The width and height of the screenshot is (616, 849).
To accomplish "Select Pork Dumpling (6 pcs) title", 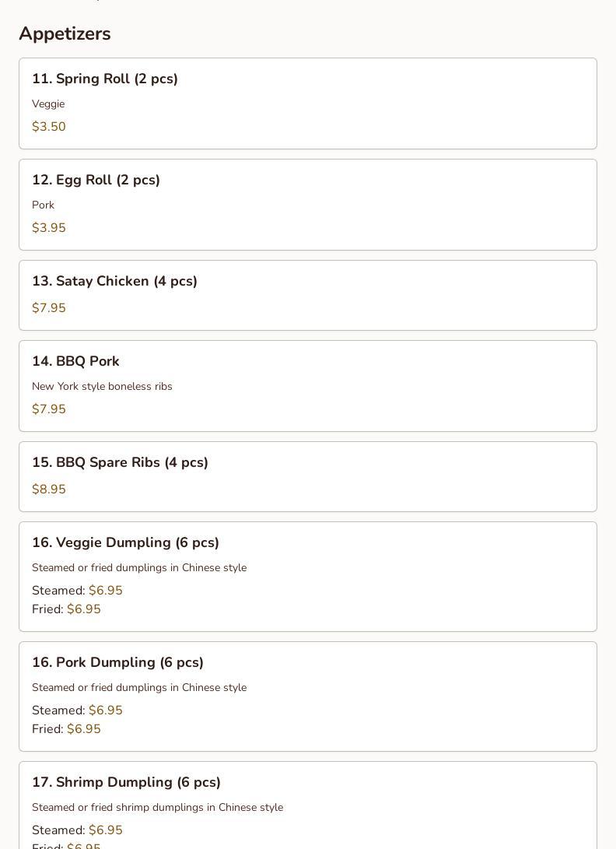I will click(x=117, y=662).
